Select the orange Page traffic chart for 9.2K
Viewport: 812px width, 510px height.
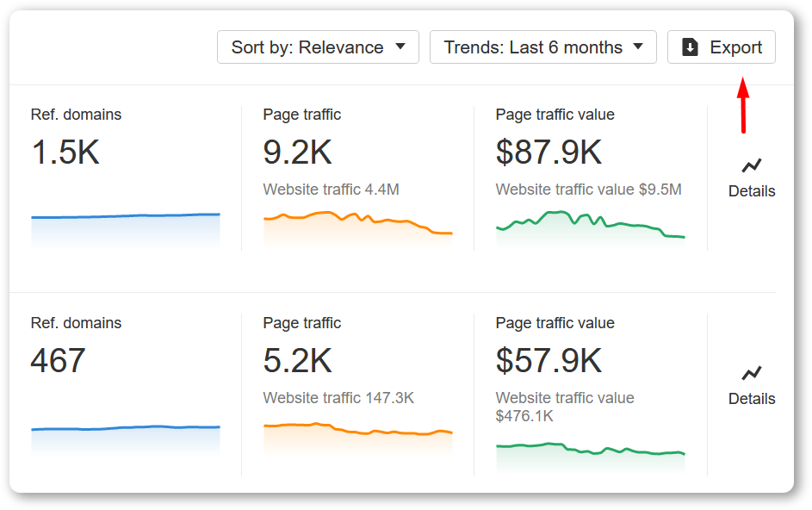(x=358, y=228)
